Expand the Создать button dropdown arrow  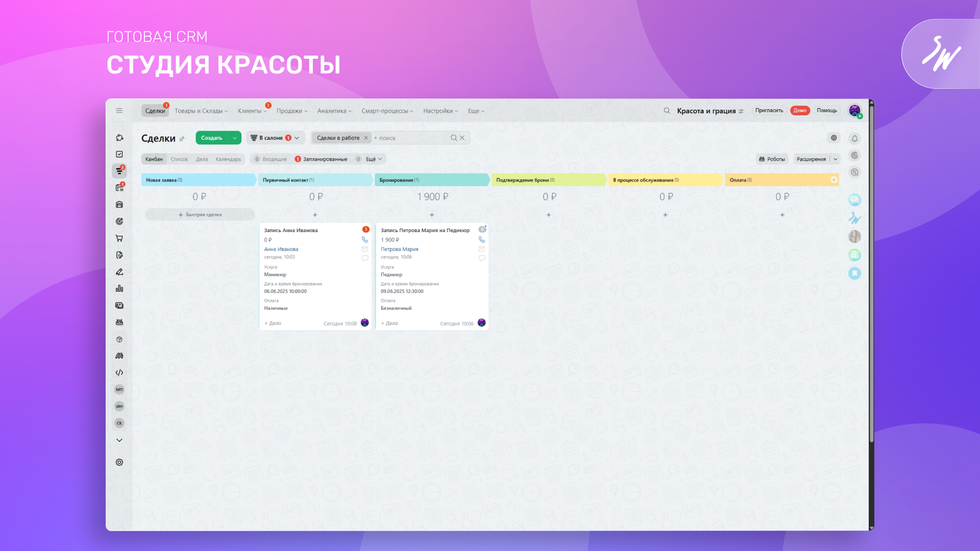(x=235, y=138)
